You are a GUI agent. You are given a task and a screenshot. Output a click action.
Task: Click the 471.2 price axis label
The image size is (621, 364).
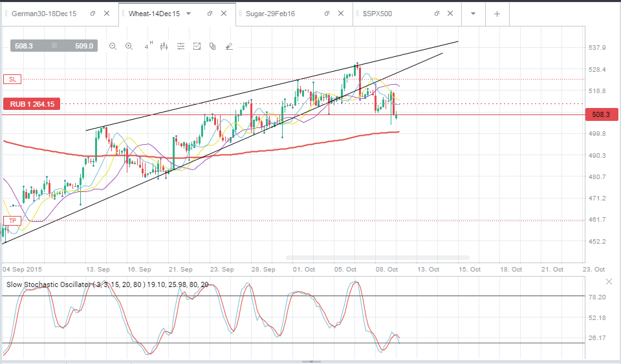pos(597,198)
